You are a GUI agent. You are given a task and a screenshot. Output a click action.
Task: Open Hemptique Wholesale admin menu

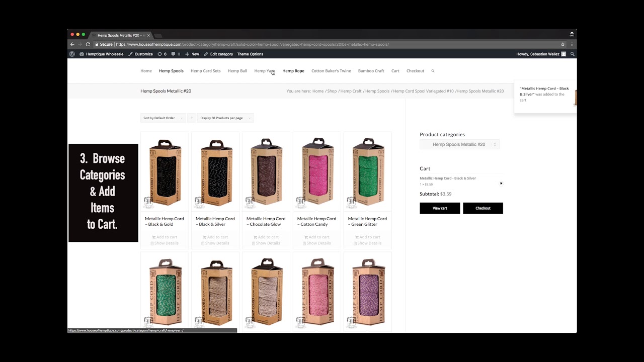point(102,54)
